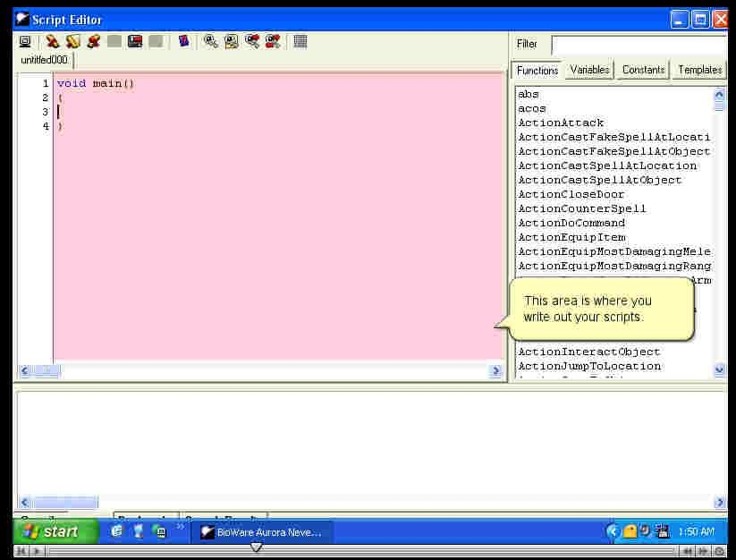Select ActionAttack in the functions list
The image size is (736, 560).
[x=561, y=123]
